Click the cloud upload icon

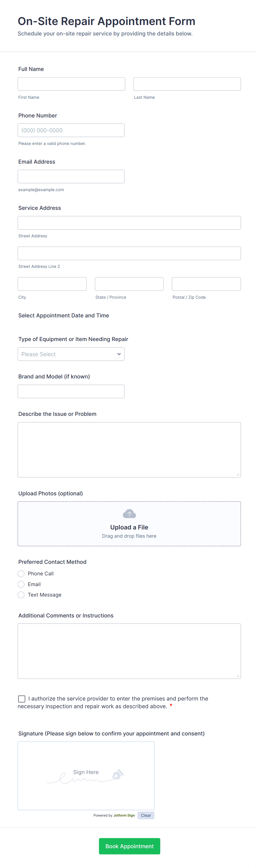[129, 514]
